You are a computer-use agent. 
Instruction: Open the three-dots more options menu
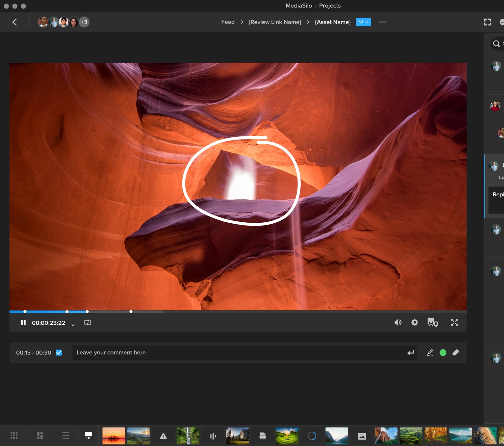click(383, 22)
